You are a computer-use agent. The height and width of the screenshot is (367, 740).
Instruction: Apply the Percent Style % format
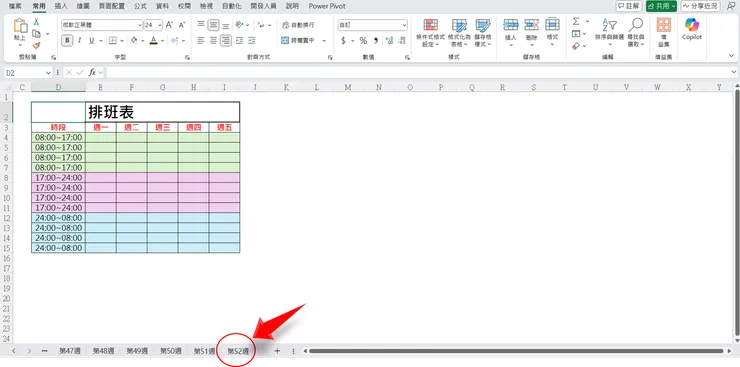pyautogui.click(x=363, y=41)
